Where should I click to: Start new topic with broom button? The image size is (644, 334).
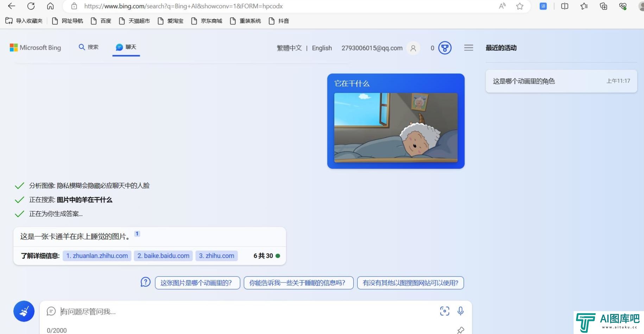coord(24,311)
